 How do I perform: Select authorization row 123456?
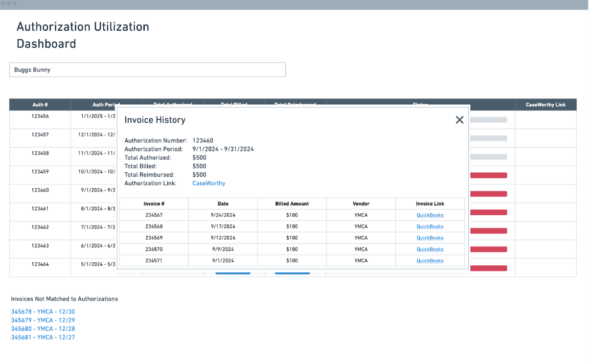point(40,119)
